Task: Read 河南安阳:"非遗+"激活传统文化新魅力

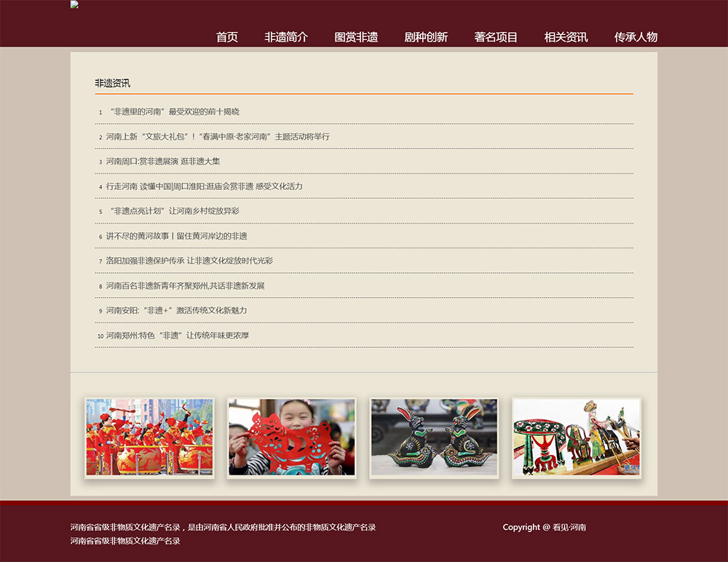Action: coord(176,310)
